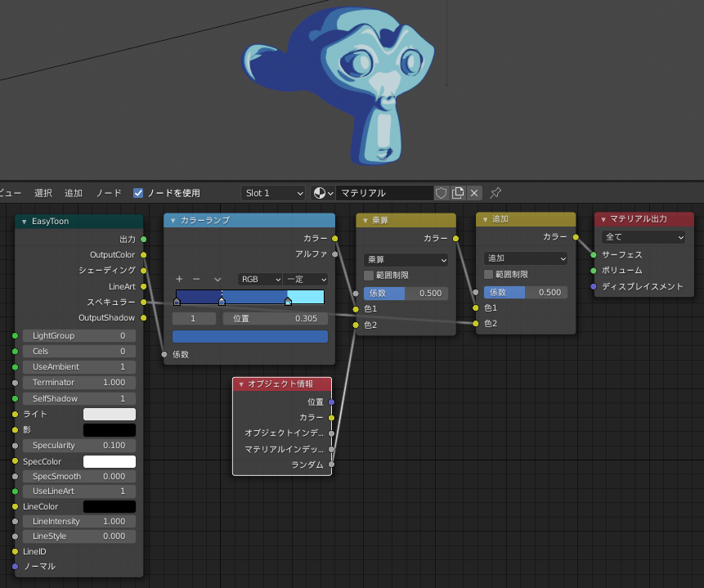Image resolution: width=704 pixels, height=588 pixels.
Task: Collapse the EasyToon node
Action: tap(25, 222)
